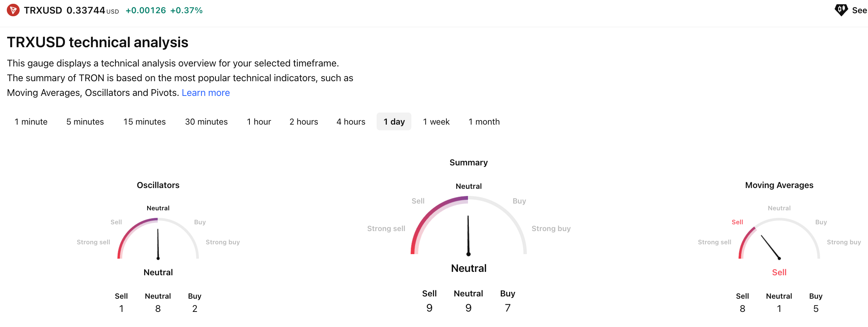Click the See text at top right
The width and height of the screenshot is (868, 327).
click(859, 11)
